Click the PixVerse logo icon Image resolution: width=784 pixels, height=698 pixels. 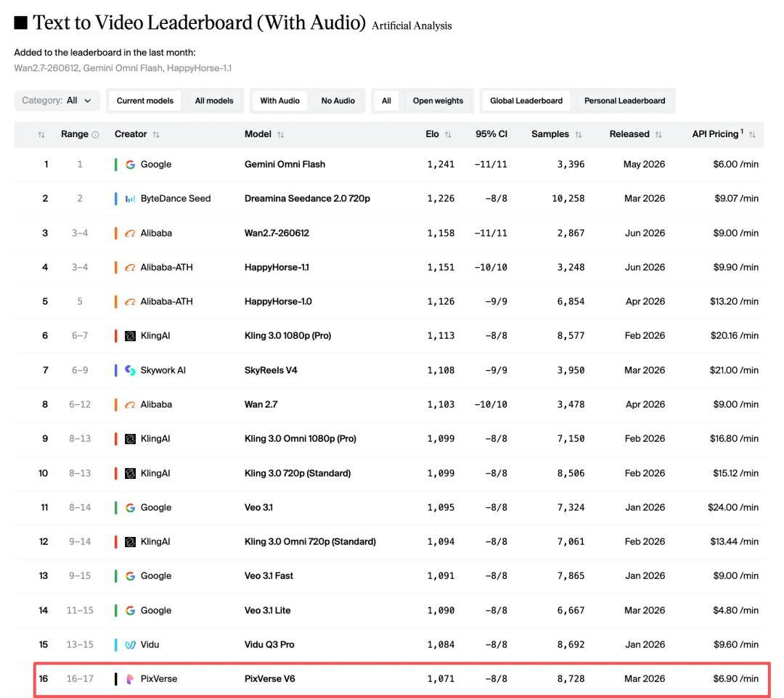[x=130, y=679]
